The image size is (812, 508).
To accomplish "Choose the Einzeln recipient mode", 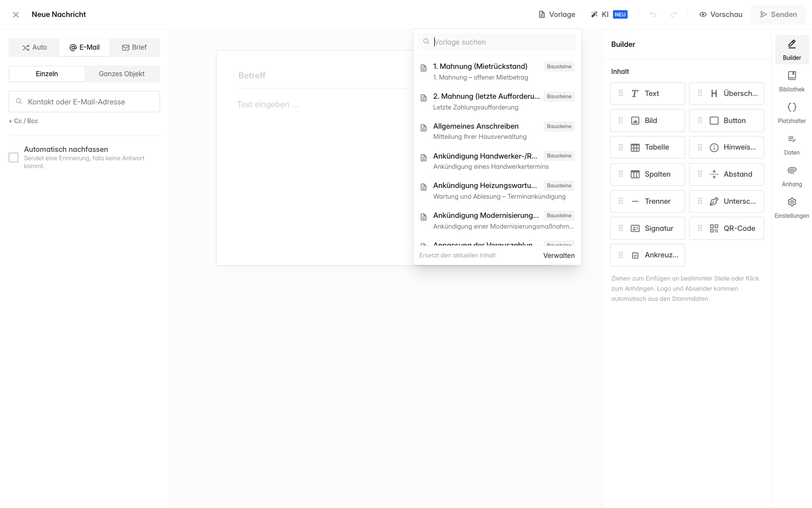I will pyautogui.click(x=47, y=74).
